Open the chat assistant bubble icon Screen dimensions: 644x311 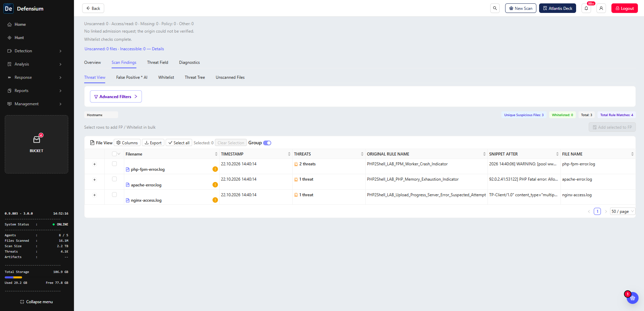coord(632,298)
